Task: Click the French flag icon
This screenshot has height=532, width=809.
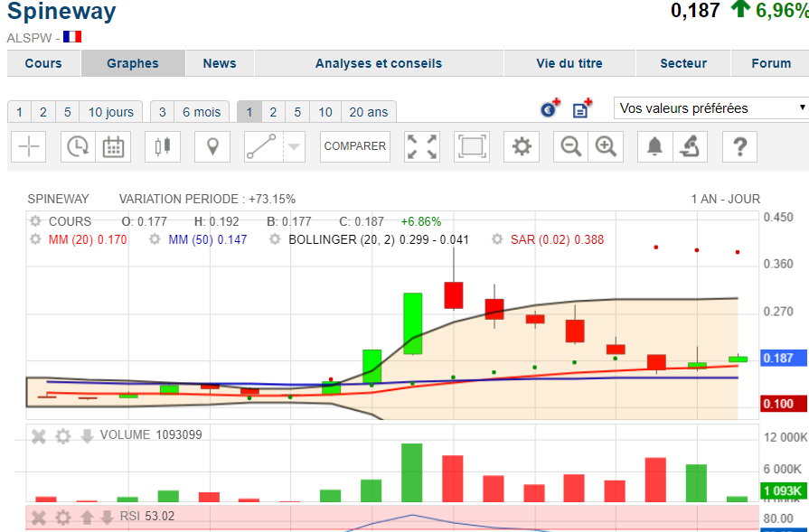Action: tap(72, 37)
